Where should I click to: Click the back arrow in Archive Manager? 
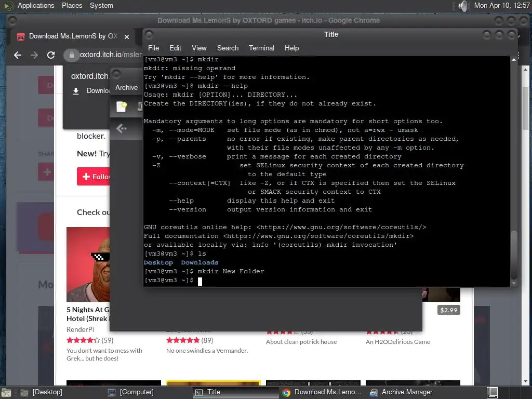(122, 128)
